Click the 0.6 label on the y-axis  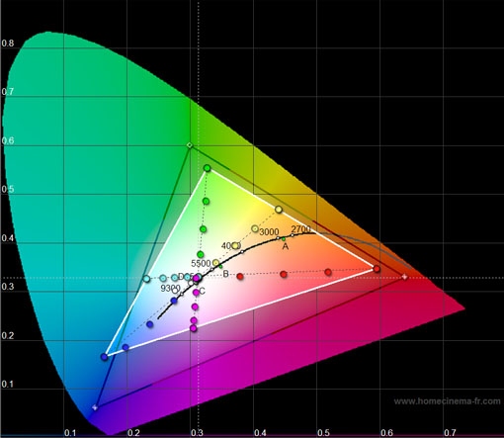[8, 140]
